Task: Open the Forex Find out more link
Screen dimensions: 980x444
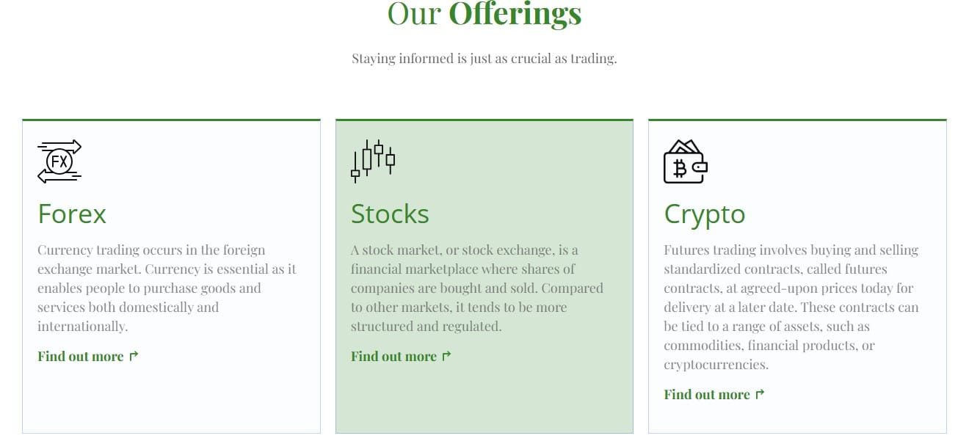Action: tap(81, 356)
